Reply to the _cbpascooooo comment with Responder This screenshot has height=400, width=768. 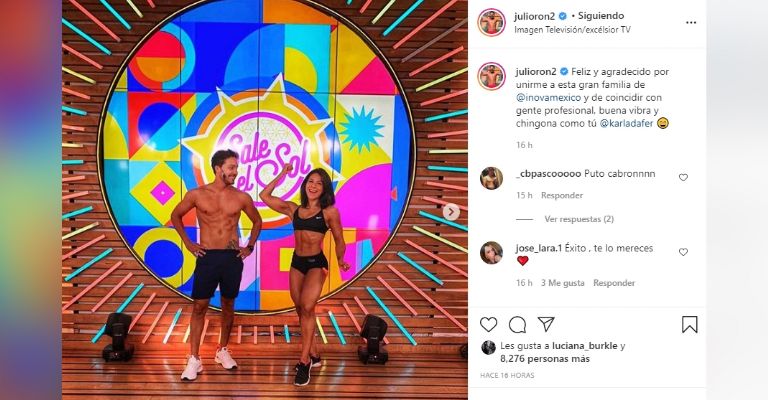[x=562, y=195]
